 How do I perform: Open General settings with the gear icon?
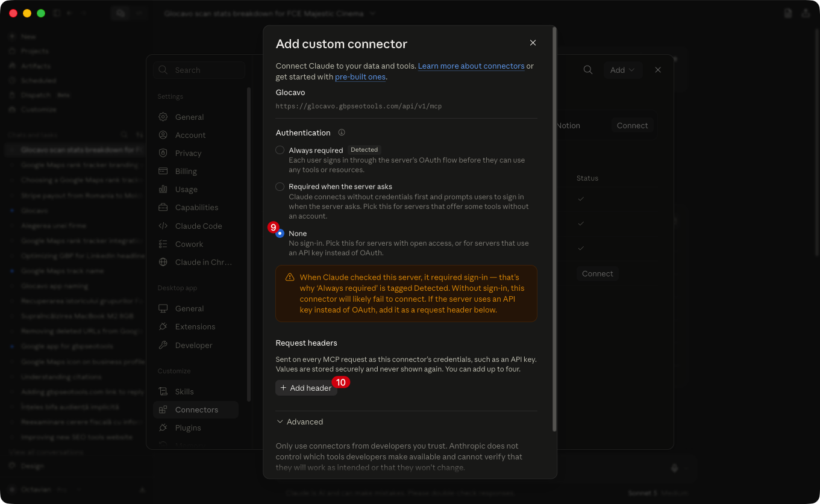click(x=163, y=117)
